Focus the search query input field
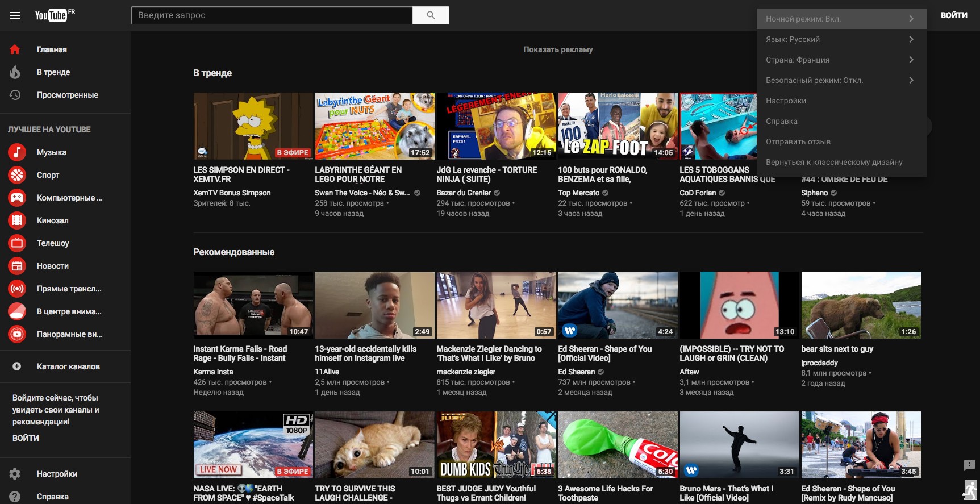 (272, 15)
